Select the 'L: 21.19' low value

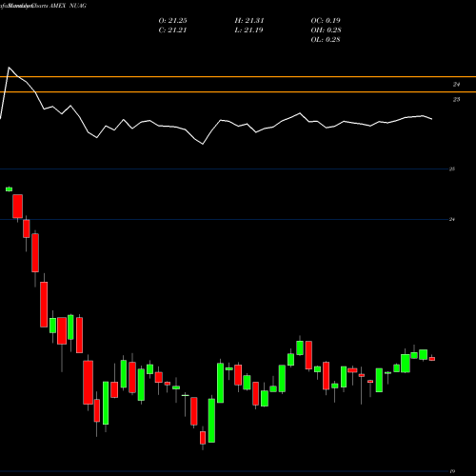pos(248,30)
